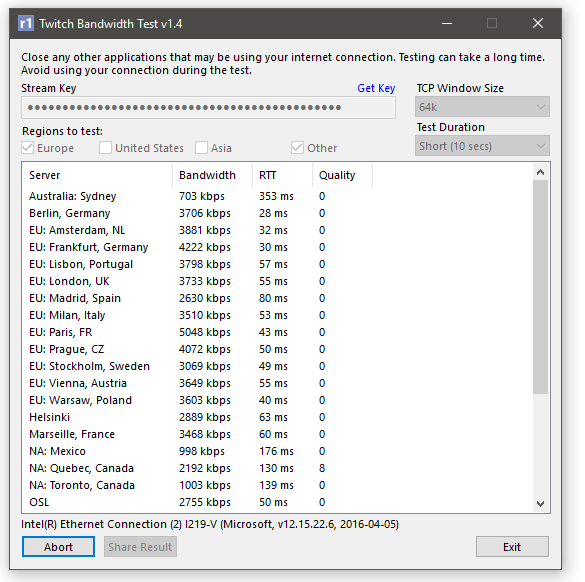Screen dimensions: 585x582
Task: Click the 28 ms RTT value
Action: pyautogui.click(x=273, y=213)
